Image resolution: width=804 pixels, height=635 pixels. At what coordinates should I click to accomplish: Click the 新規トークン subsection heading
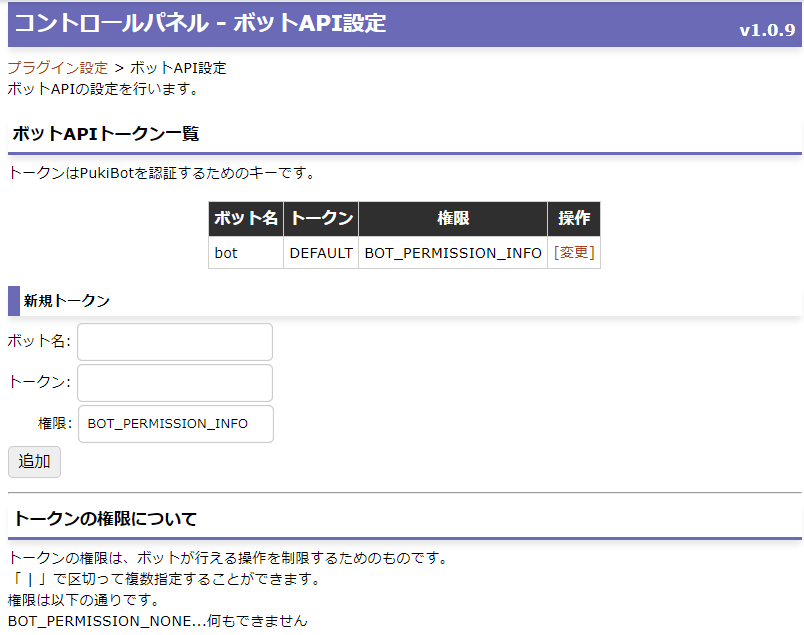pos(67,300)
